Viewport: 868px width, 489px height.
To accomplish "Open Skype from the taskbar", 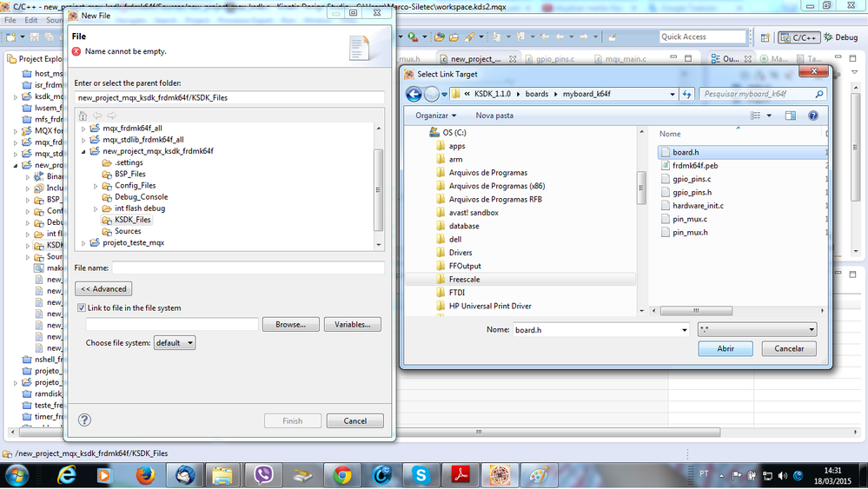I will [421, 475].
